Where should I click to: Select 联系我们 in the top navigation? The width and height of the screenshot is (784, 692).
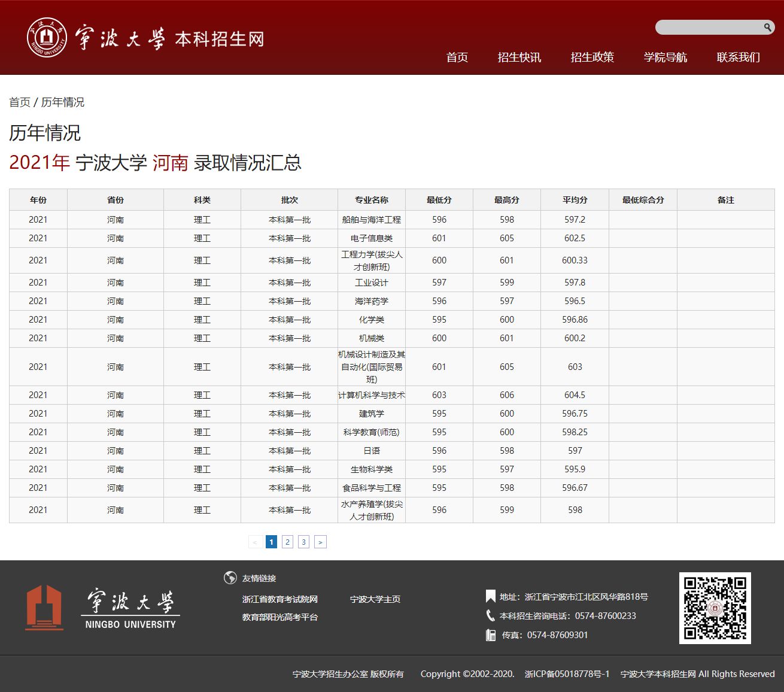[x=737, y=57]
